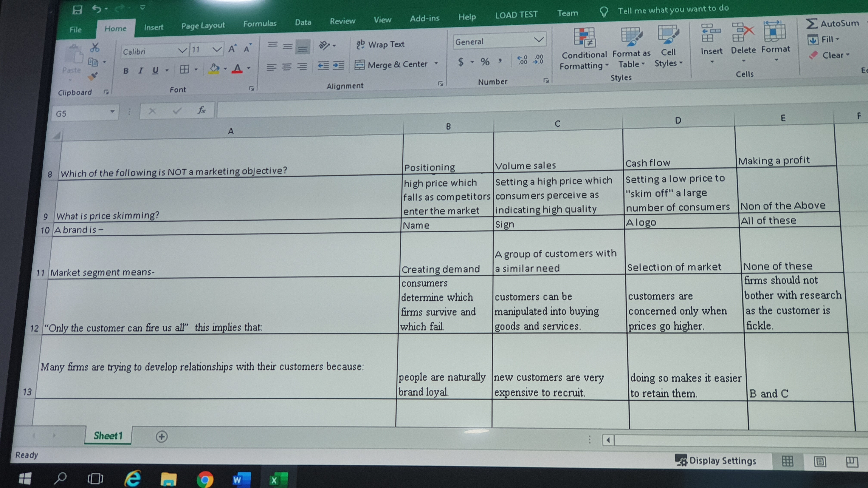Toggle Bold formatting
The width and height of the screenshot is (868, 488).
126,71
